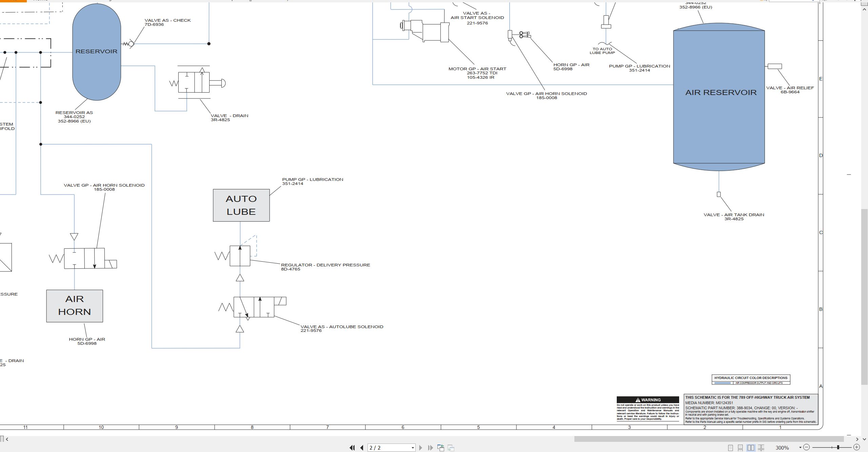Click the right HORN GP - AIR 5D-6998 label
868x452 pixels.
tap(571, 67)
